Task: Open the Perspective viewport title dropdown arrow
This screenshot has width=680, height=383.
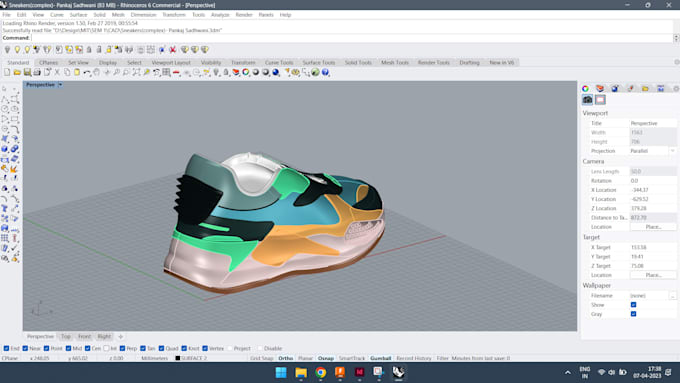Action: [60, 85]
